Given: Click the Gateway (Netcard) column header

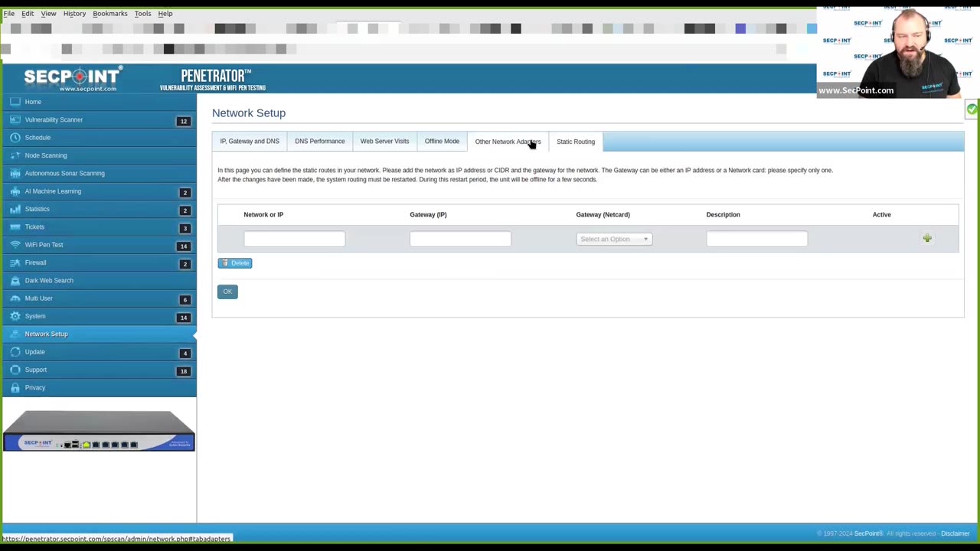Looking at the screenshot, I should pyautogui.click(x=603, y=215).
